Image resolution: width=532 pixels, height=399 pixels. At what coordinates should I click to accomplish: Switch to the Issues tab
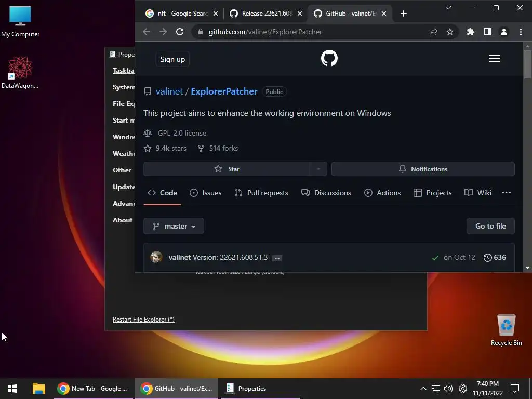205,193
